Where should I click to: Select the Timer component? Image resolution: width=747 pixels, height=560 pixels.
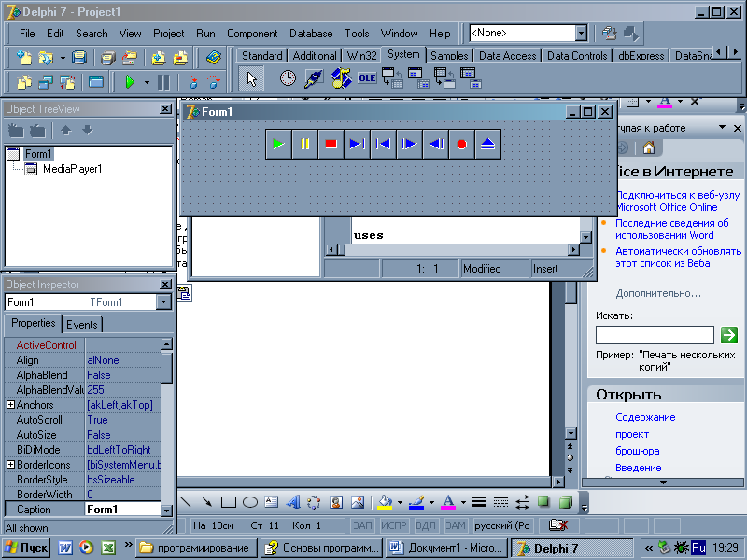(288, 78)
